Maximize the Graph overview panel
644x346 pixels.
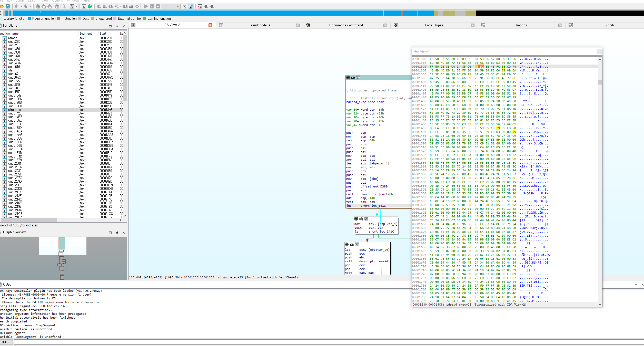(x=110, y=233)
